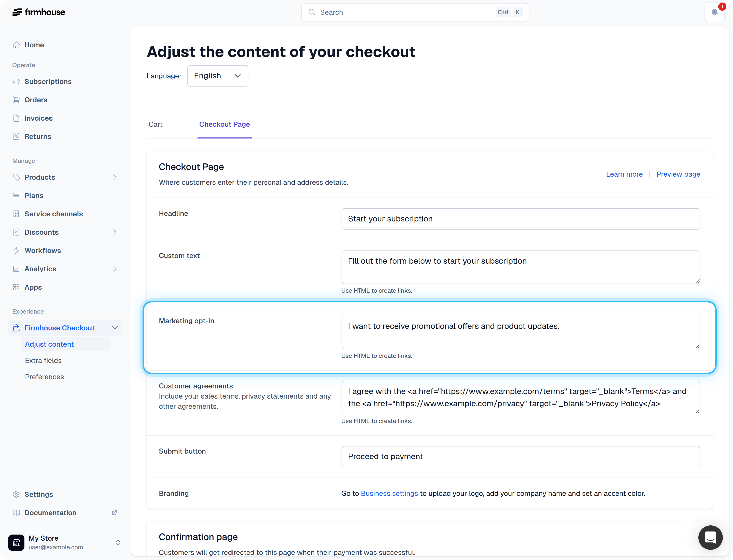733x560 pixels.
Task: Select the Checkout Page tab
Action: [x=224, y=124]
